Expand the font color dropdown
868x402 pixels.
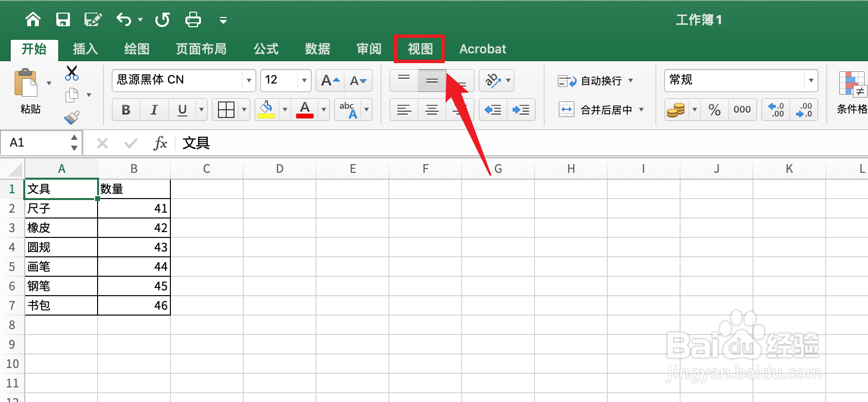[x=324, y=110]
